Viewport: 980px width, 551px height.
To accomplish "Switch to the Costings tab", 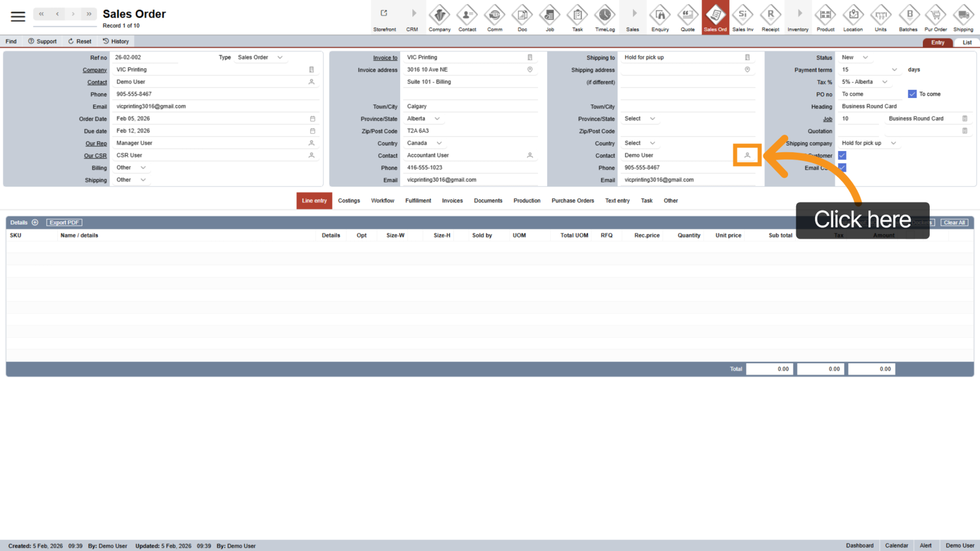I will [x=349, y=201].
